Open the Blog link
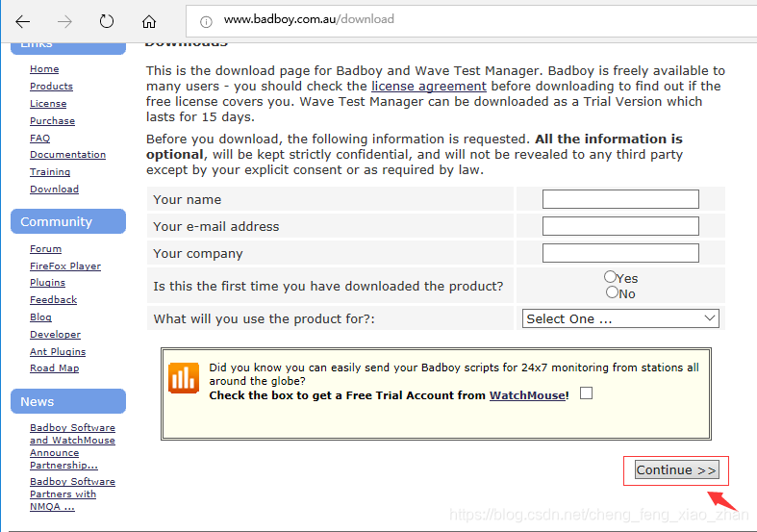 coord(40,317)
